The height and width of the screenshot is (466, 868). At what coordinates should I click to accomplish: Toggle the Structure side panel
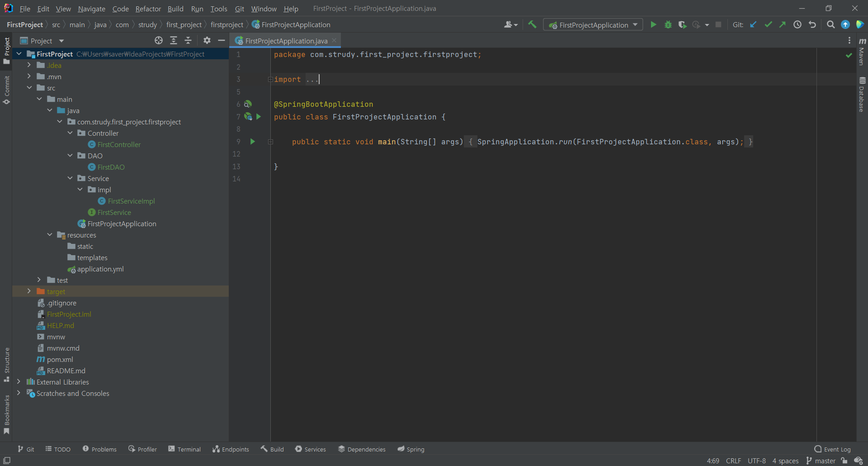pyautogui.click(x=7, y=364)
